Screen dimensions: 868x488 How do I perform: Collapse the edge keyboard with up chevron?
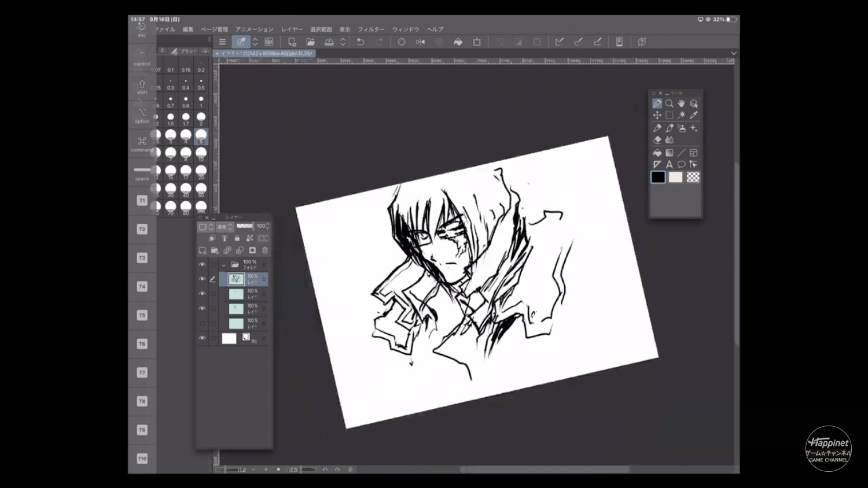pos(142,53)
